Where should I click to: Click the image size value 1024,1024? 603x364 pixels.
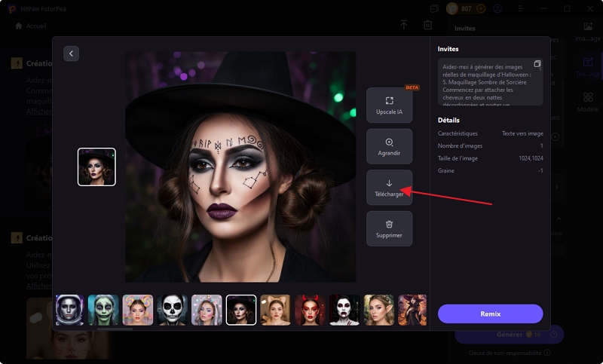coord(531,158)
